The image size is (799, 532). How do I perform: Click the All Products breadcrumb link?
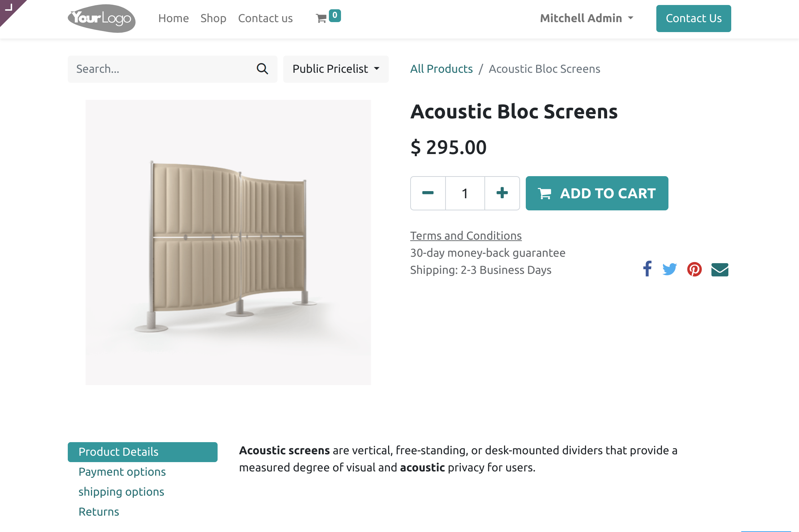click(441, 69)
